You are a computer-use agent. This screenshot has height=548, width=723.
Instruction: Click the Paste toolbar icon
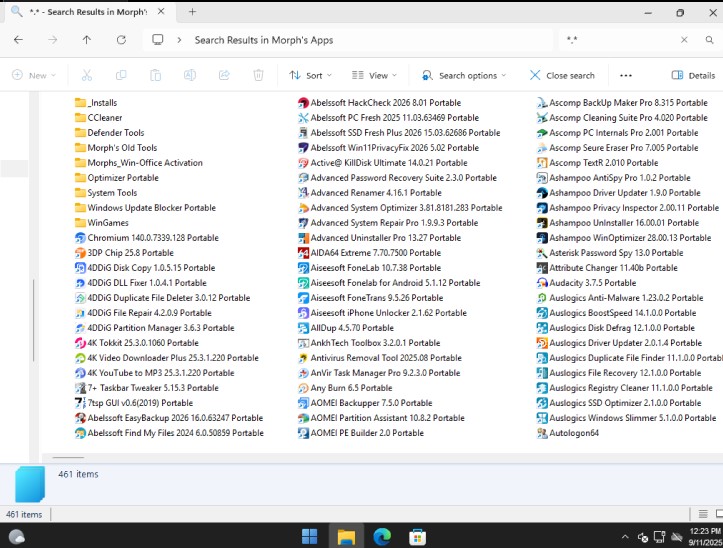(155, 75)
